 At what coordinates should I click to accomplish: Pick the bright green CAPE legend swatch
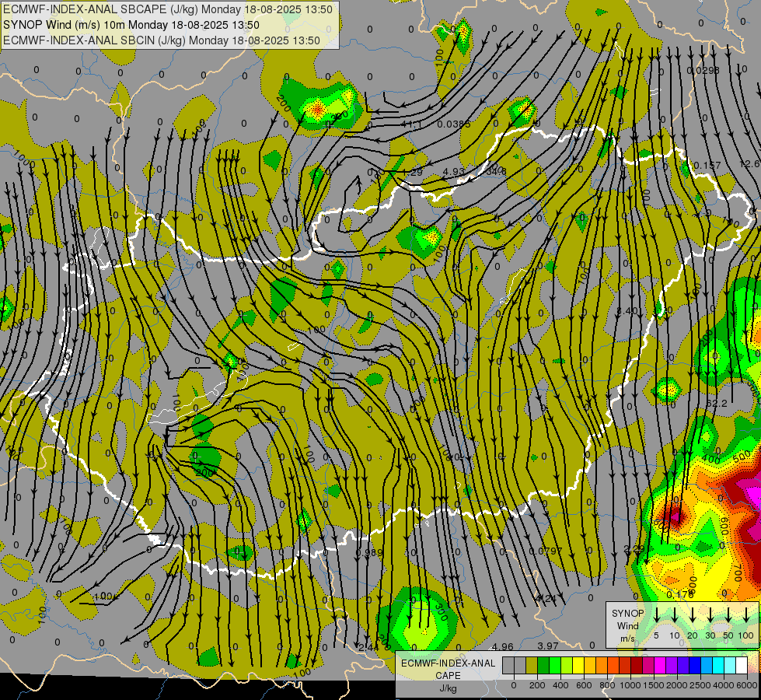[x=555, y=665]
